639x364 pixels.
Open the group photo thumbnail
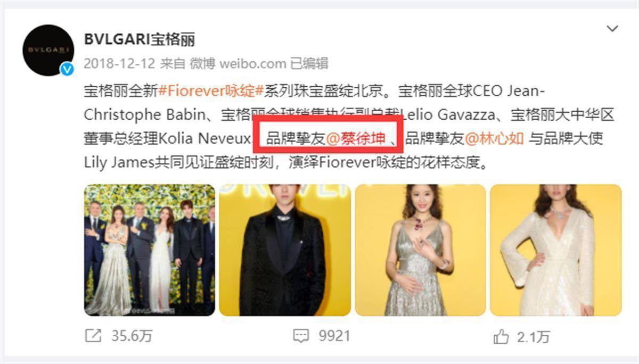pyautogui.click(x=150, y=250)
